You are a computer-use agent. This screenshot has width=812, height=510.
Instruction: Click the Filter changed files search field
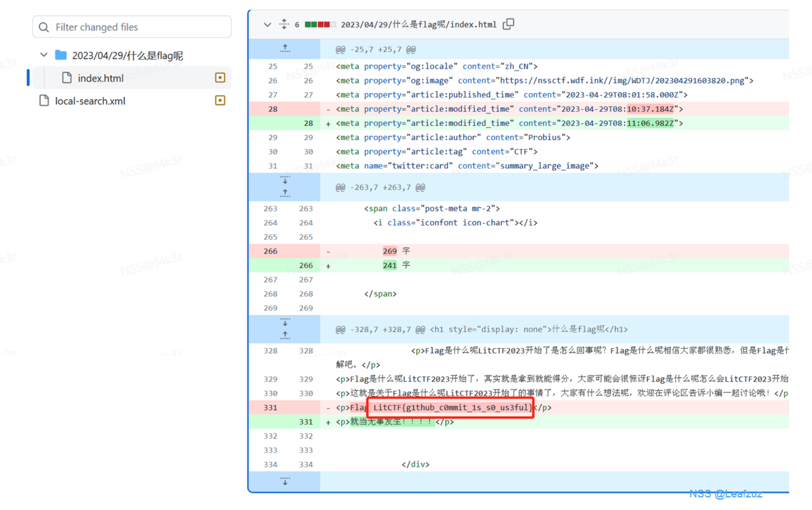[132, 27]
